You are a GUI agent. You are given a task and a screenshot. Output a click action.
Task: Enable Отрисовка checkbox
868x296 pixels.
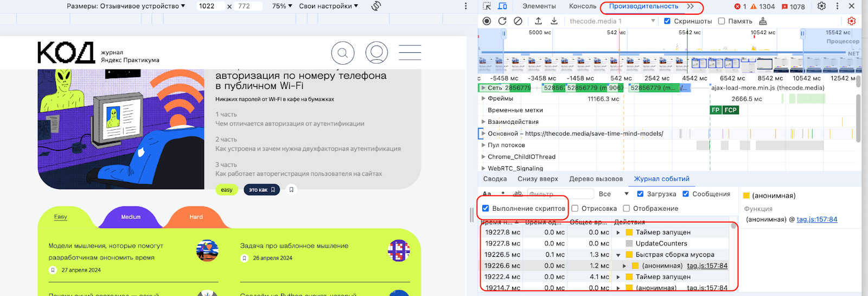tap(575, 209)
